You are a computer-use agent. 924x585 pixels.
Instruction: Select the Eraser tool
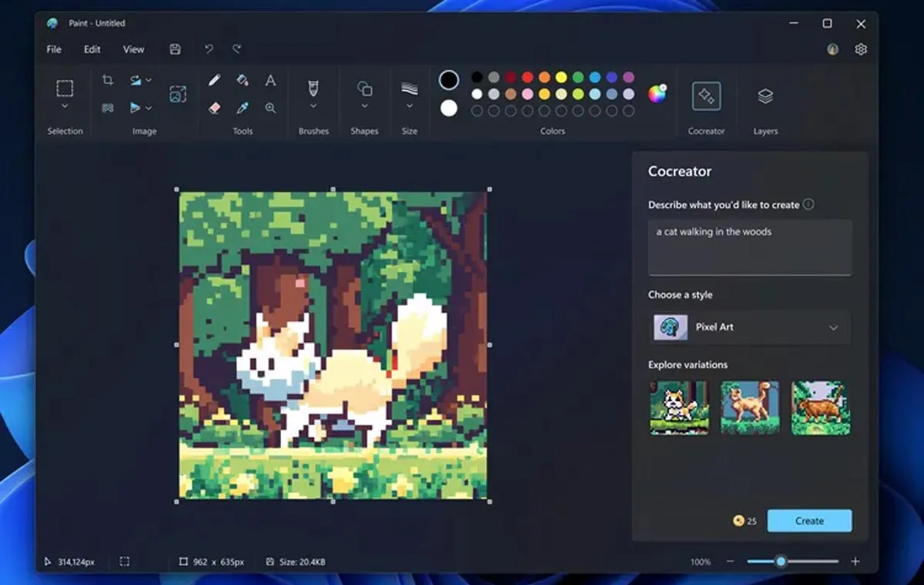(215, 108)
